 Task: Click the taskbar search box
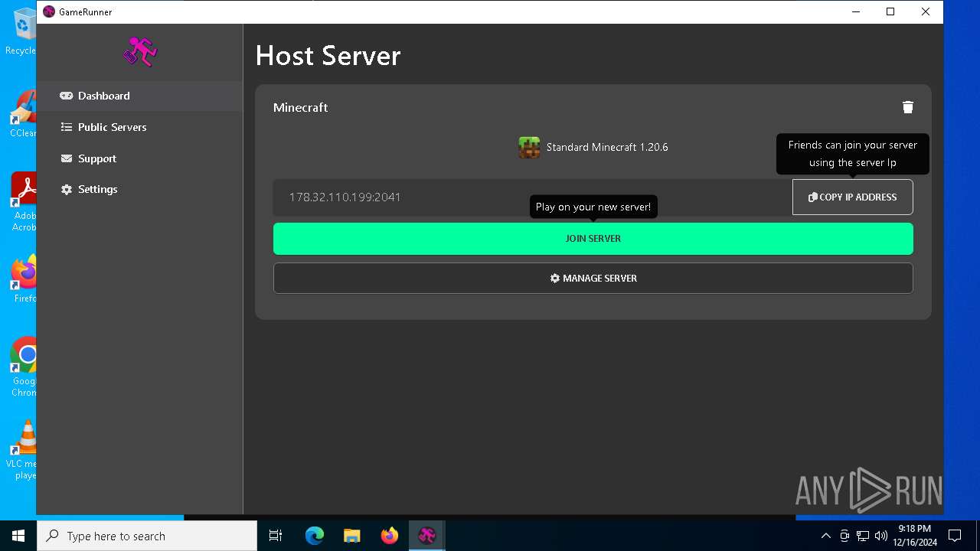click(147, 536)
